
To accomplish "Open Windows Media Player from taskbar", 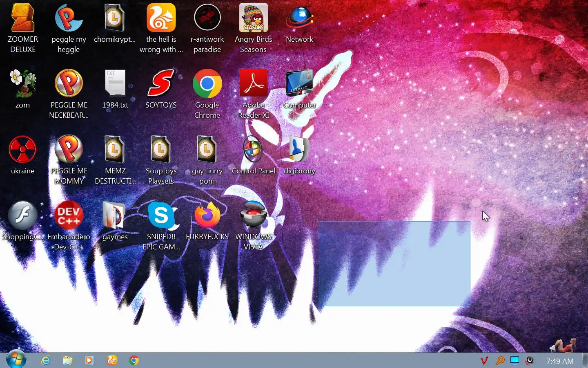I will pos(90,360).
